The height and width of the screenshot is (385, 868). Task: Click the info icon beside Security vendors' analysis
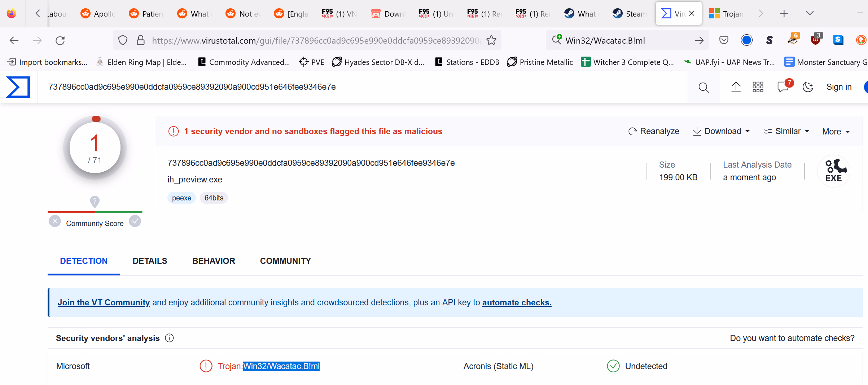169,338
